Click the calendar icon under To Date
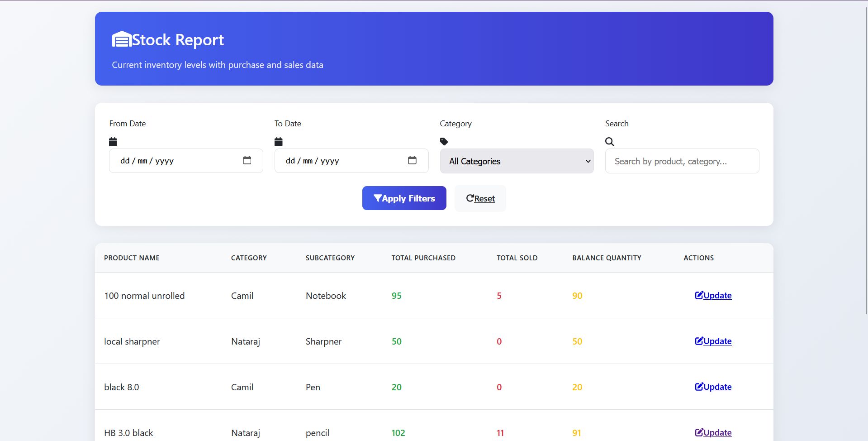The image size is (868, 441). pos(278,142)
